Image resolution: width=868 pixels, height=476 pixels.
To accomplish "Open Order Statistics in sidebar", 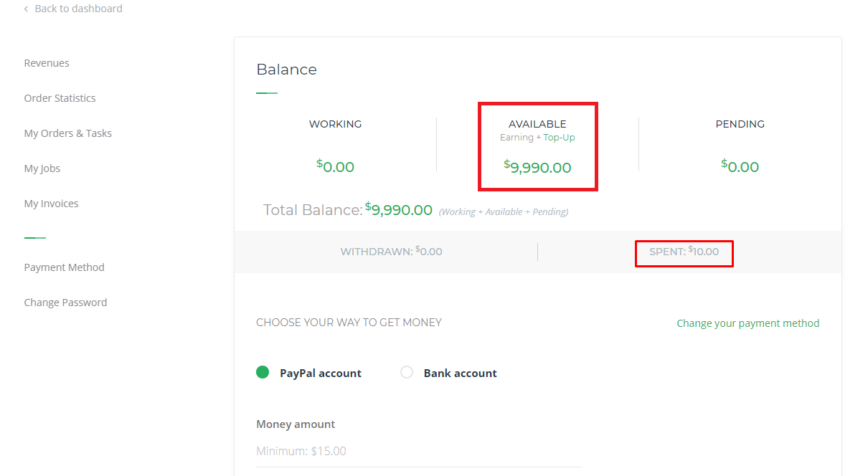I will (x=60, y=98).
